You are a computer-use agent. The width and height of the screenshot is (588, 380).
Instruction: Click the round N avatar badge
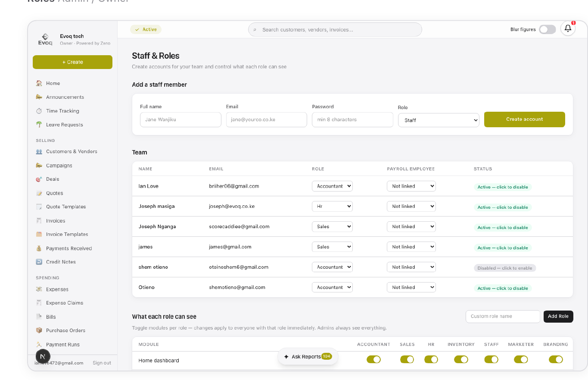(43, 356)
